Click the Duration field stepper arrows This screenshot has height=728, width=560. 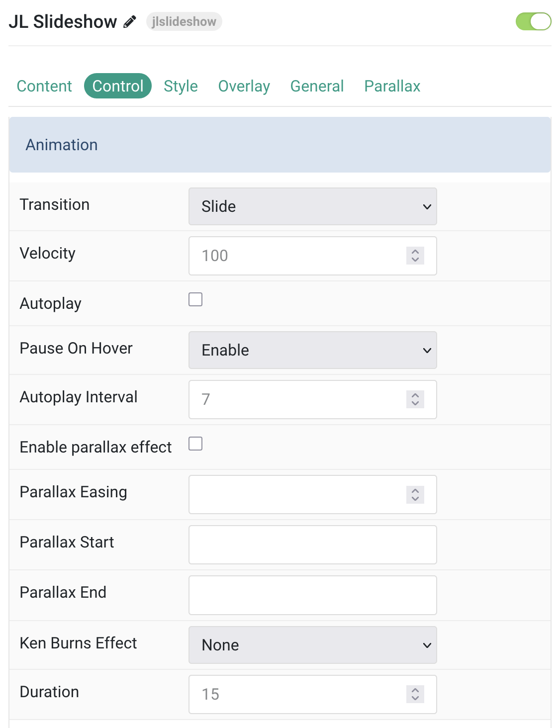click(415, 694)
